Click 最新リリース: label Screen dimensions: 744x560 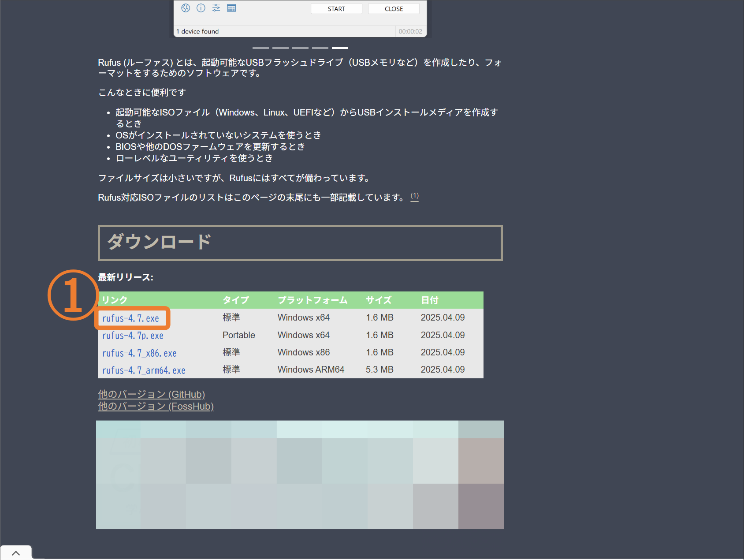click(126, 277)
